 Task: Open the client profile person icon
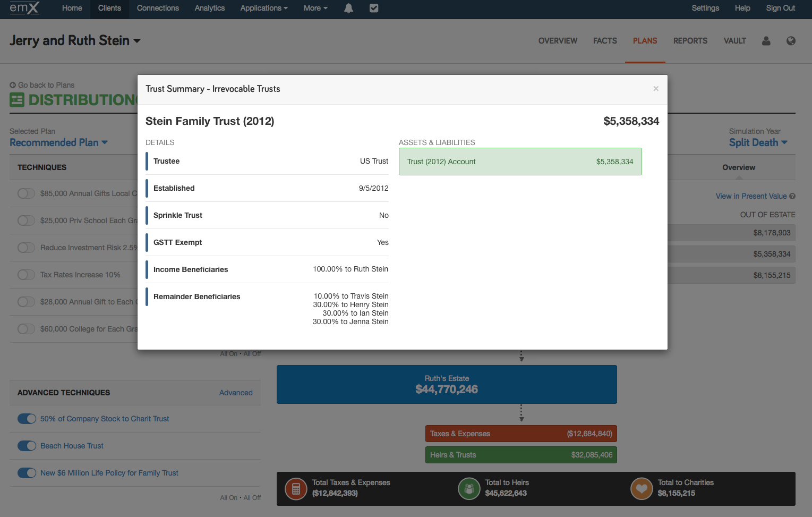click(x=766, y=41)
